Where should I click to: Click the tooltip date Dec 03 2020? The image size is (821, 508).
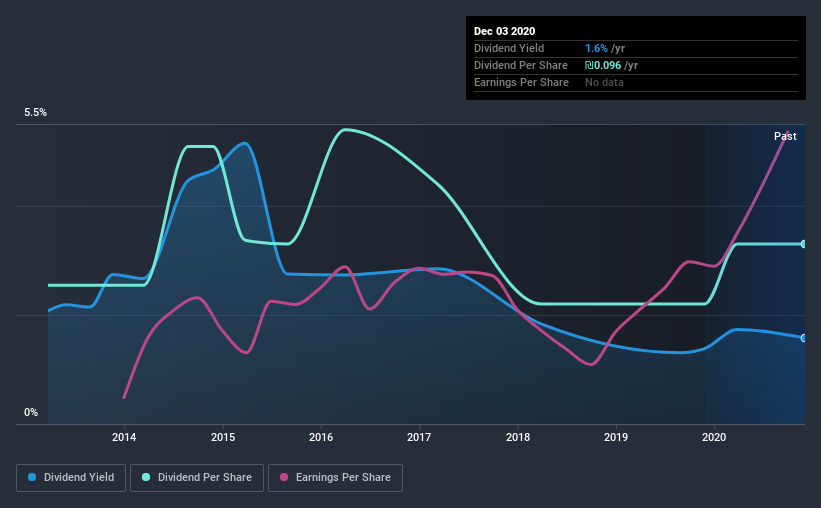pyautogui.click(x=504, y=31)
